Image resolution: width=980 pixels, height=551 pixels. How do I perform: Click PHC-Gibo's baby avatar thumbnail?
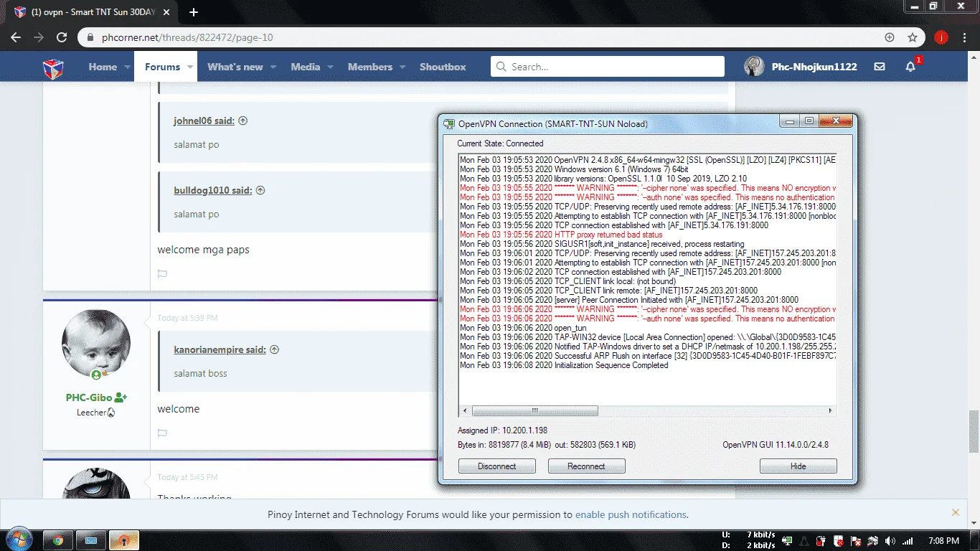click(96, 344)
